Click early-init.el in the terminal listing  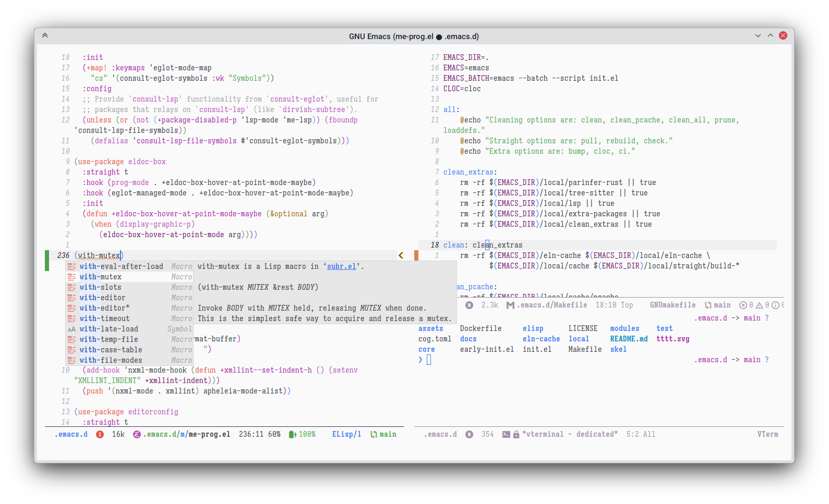(x=487, y=349)
